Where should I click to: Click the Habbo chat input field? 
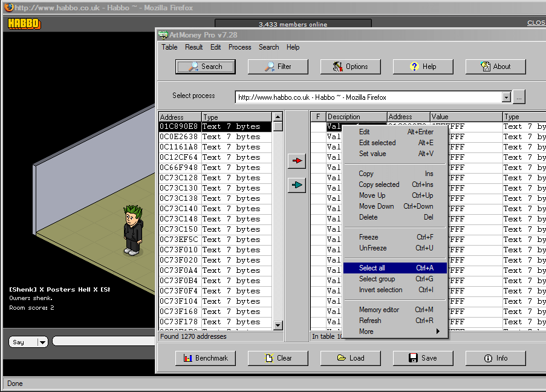[104, 341]
